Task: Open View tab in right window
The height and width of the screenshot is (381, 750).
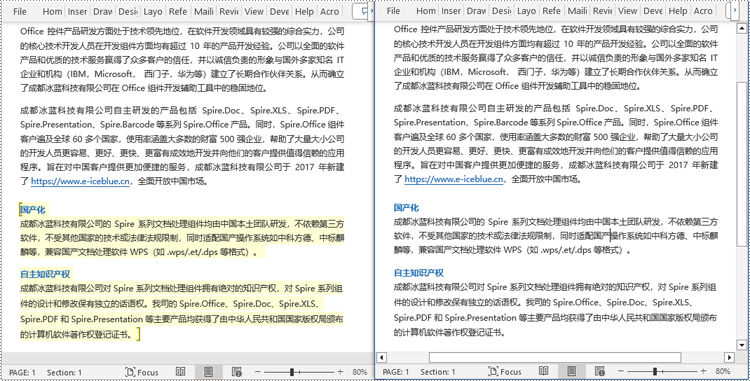Action: [x=628, y=11]
